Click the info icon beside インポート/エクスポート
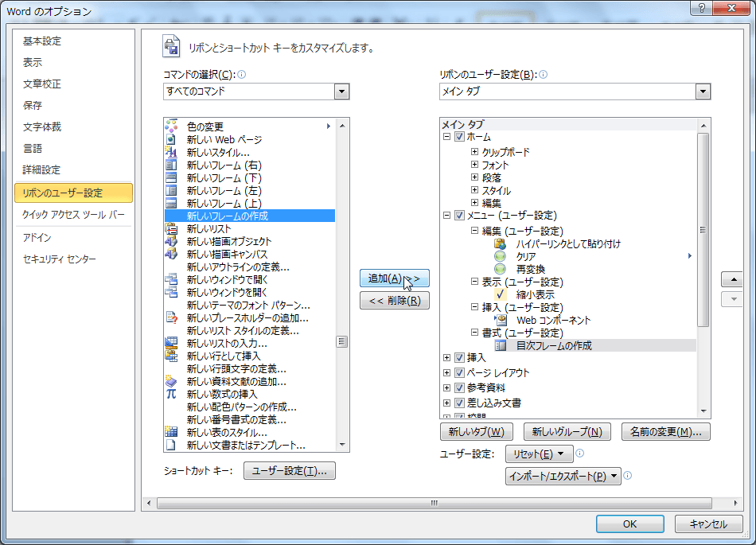Screen dimensions: 756x545 coord(628,476)
